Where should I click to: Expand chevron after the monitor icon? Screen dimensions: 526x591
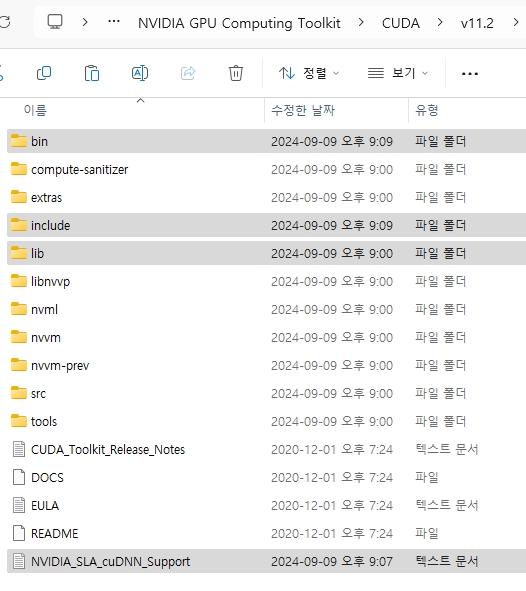(85, 23)
